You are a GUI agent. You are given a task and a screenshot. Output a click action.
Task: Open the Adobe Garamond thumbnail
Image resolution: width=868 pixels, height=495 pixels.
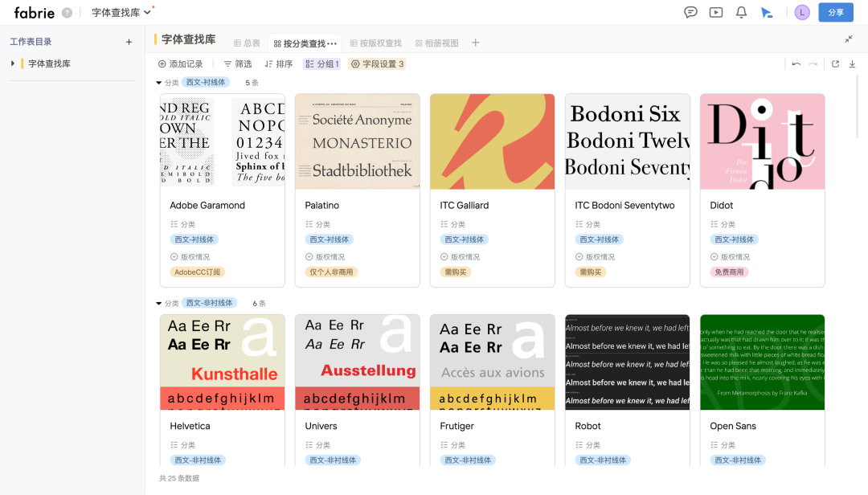(223, 141)
